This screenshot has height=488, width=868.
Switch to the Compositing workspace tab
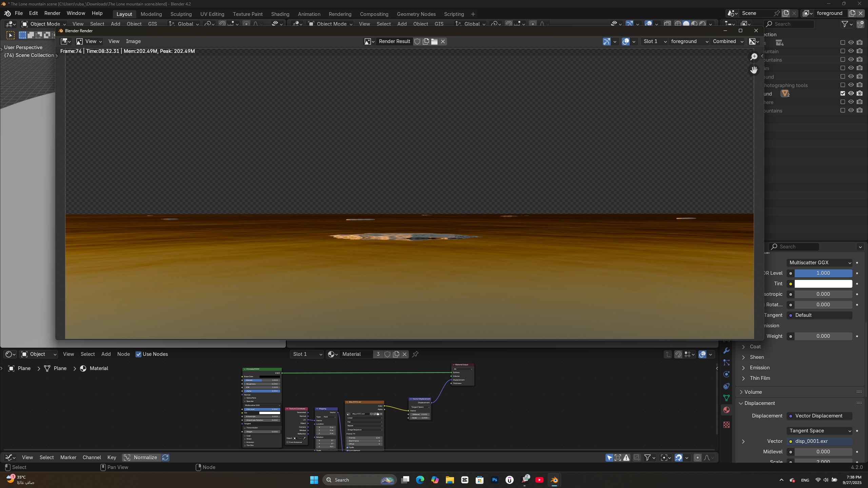374,14
